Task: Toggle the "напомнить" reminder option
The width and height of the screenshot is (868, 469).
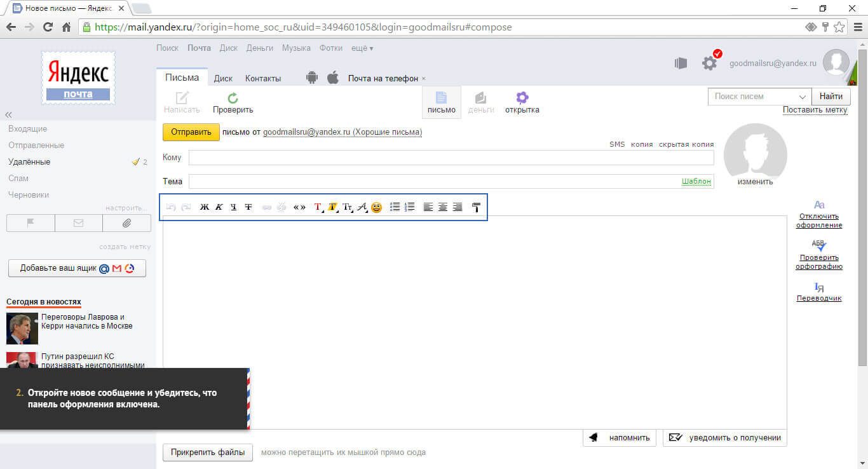Action: 620,437
